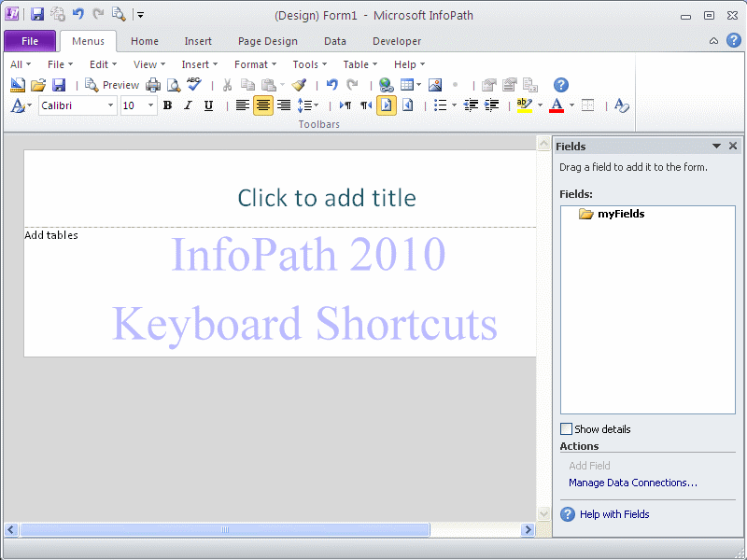Click the Clear Formatting eraser icon
Image resolution: width=747 pixels, height=560 pixels.
(622, 105)
